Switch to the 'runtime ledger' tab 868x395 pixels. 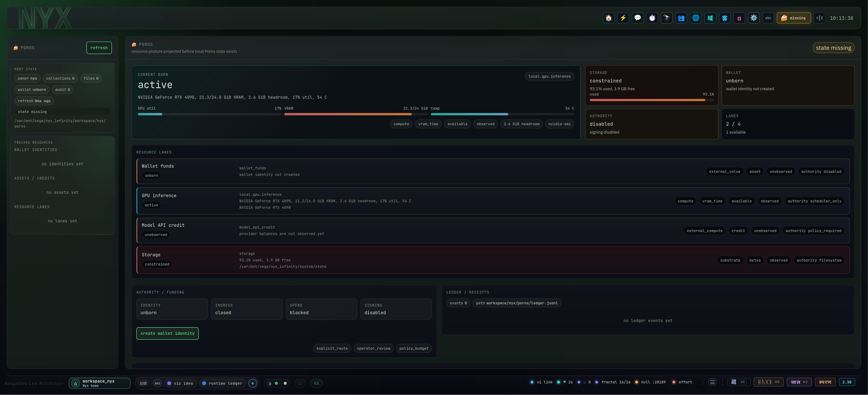(222, 383)
